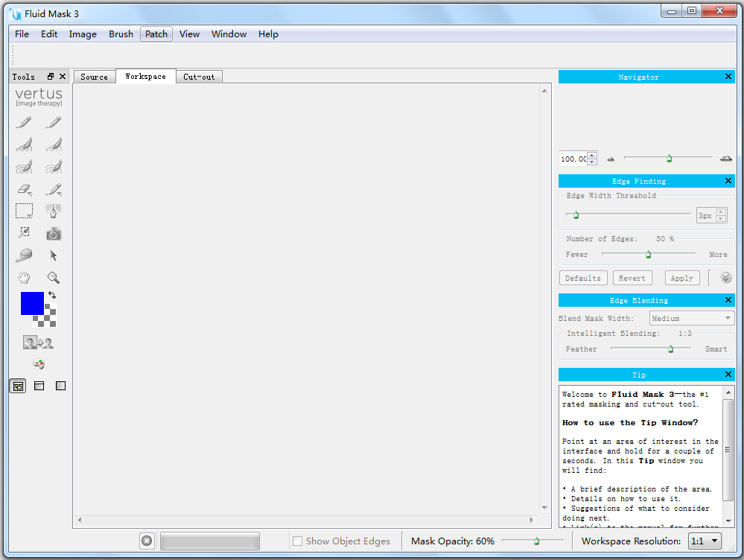
Task: Open the Image menu
Action: pos(83,34)
